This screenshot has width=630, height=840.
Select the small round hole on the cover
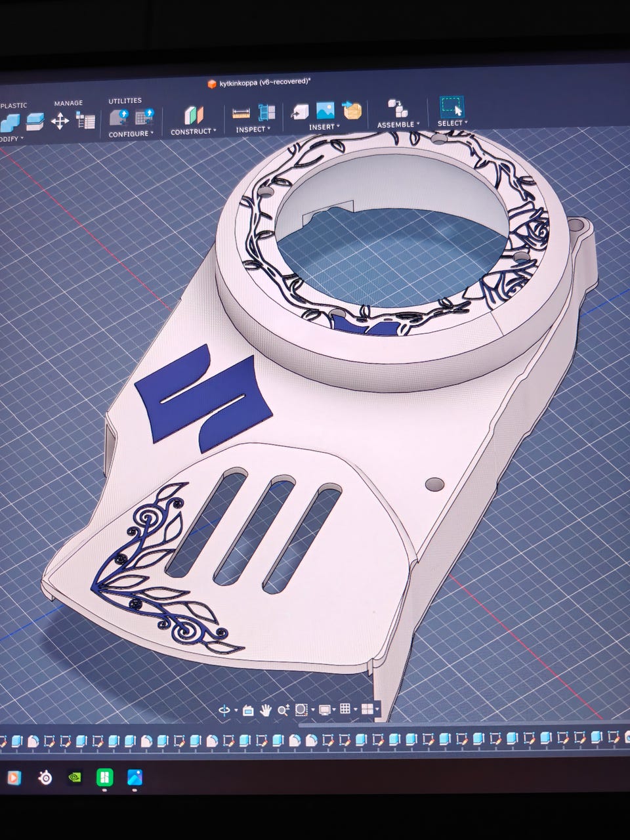[434, 485]
